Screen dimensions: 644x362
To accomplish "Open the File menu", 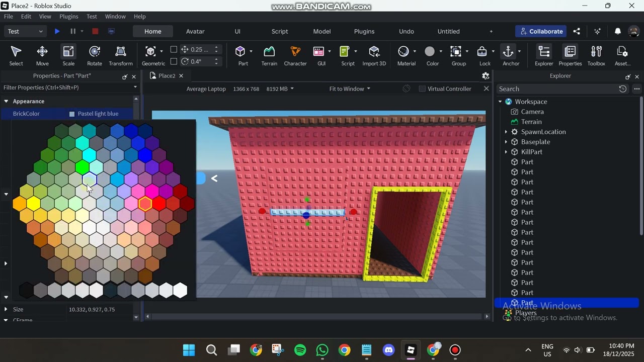I will tap(9, 17).
